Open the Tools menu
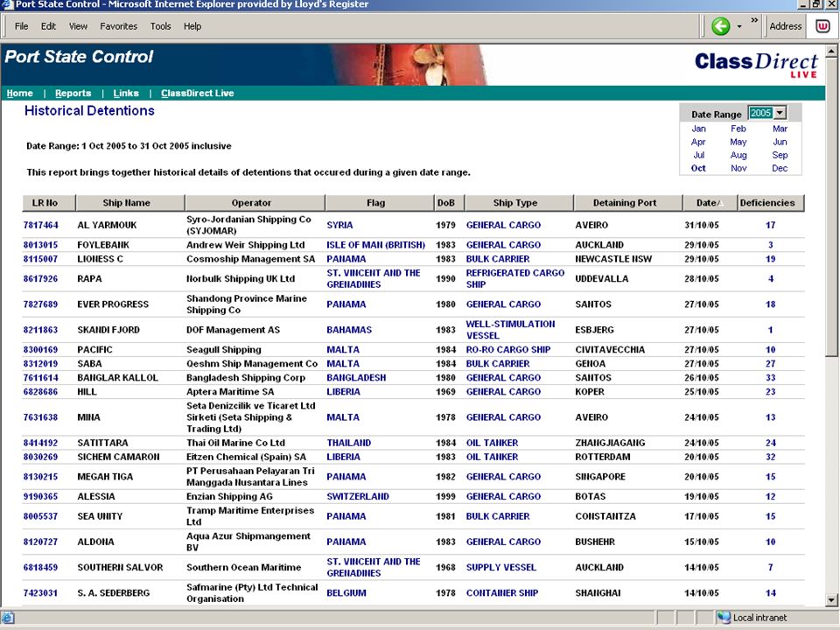 [160, 26]
